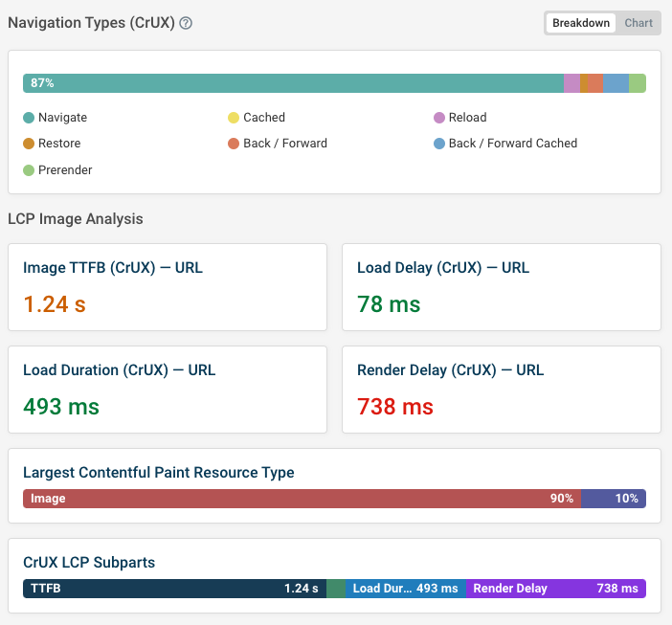Screen dimensions: 672x625
Task: Click the Largest Contentful Paint Resource Type heading
Action: pyautogui.click(x=159, y=473)
